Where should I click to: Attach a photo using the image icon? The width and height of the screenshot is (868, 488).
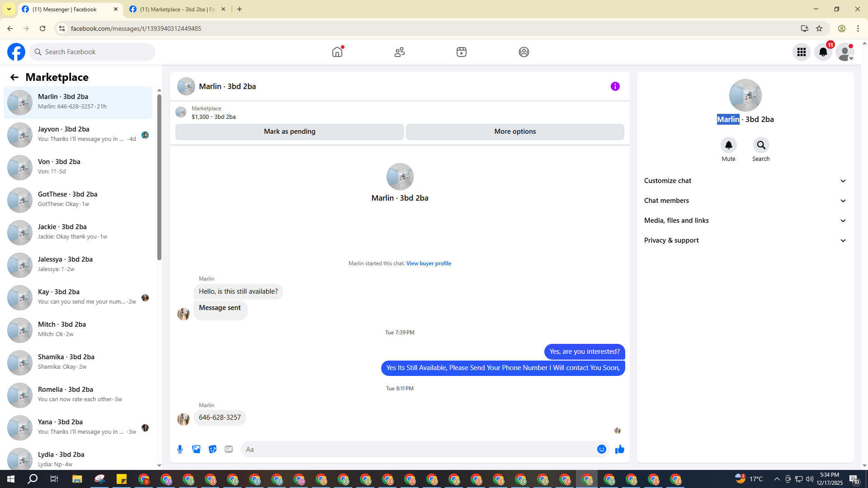pos(196,449)
